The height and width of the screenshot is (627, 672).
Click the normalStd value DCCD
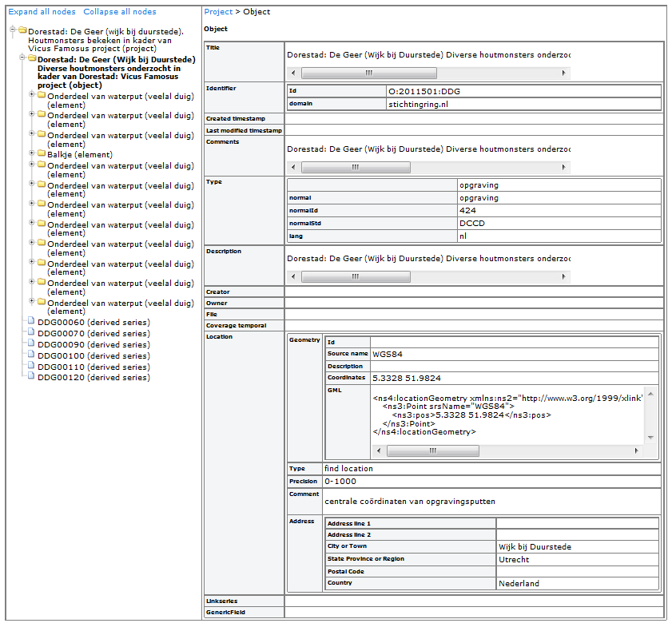pos(472,223)
